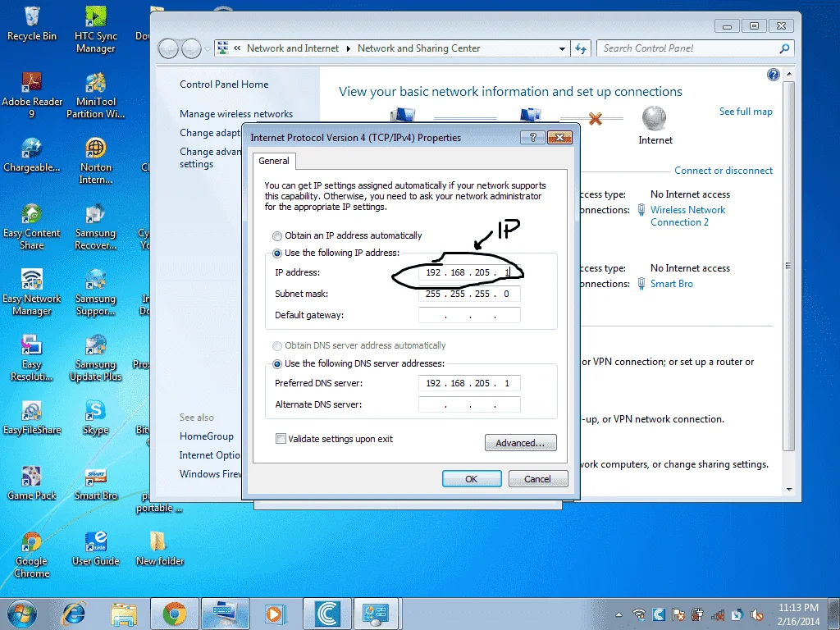
Task: Click in the Subnet mask field
Action: pos(469,294)
